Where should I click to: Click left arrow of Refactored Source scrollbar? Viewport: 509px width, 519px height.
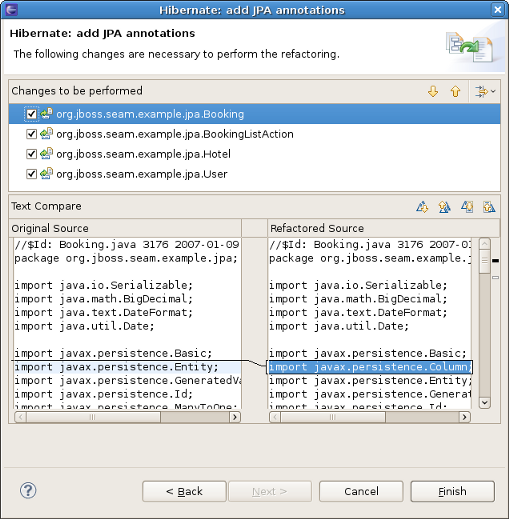tap(275, 417)
